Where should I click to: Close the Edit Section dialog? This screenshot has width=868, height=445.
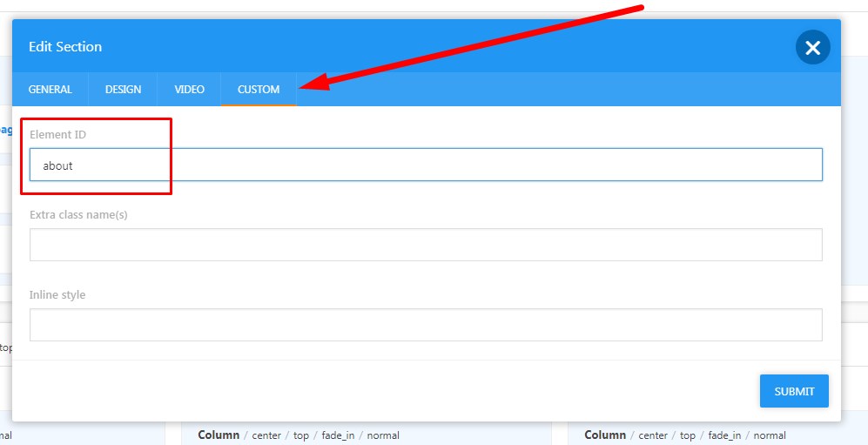[x=812, y=48]
